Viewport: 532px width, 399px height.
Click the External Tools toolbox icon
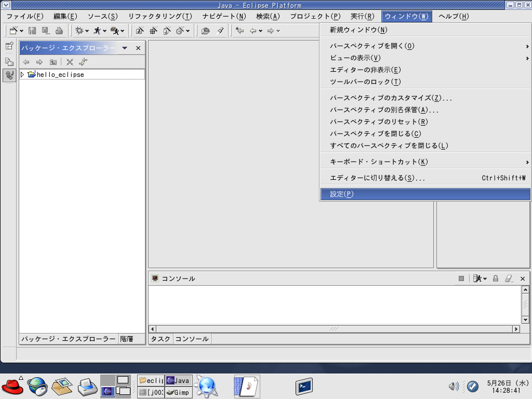pos(115,31)
